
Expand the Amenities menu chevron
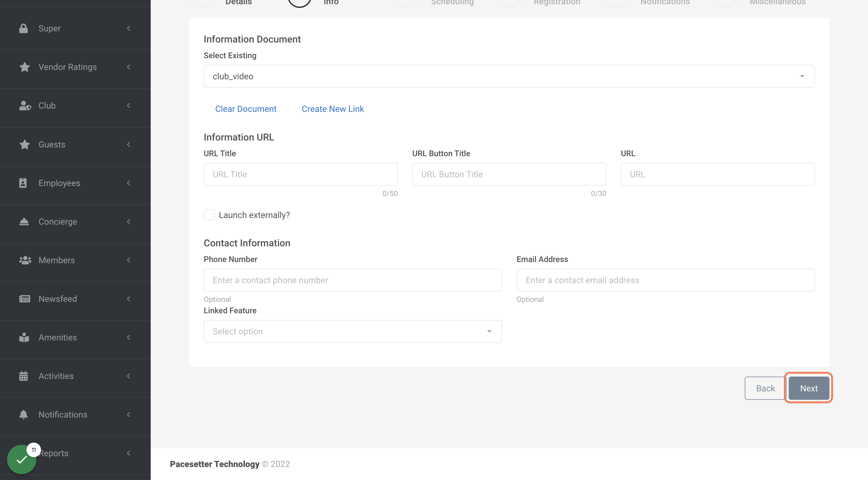tap(128, 337)
